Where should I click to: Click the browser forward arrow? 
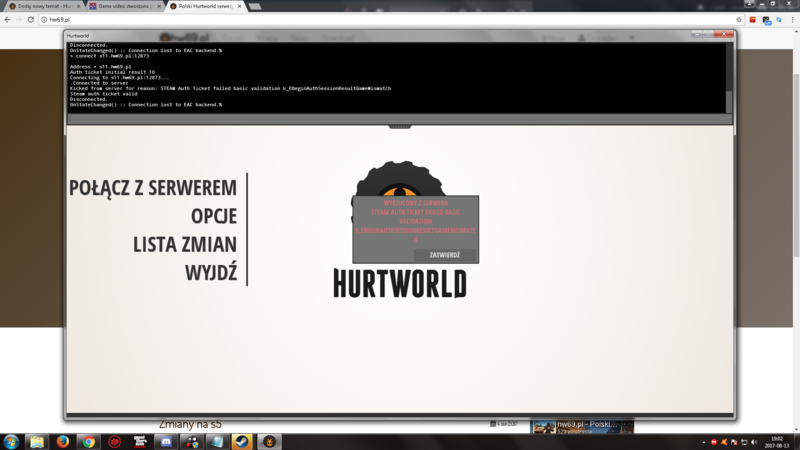click(x=19, y=19)
